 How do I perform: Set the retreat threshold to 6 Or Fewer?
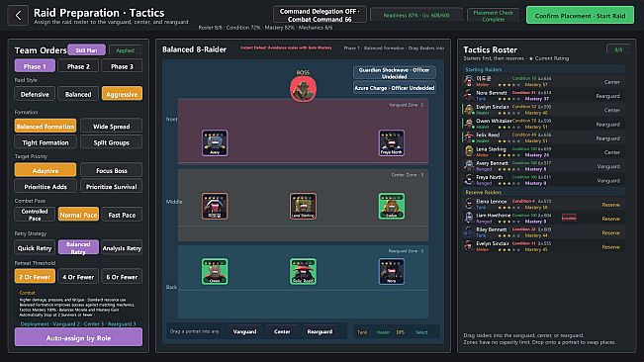coord(122,277)
